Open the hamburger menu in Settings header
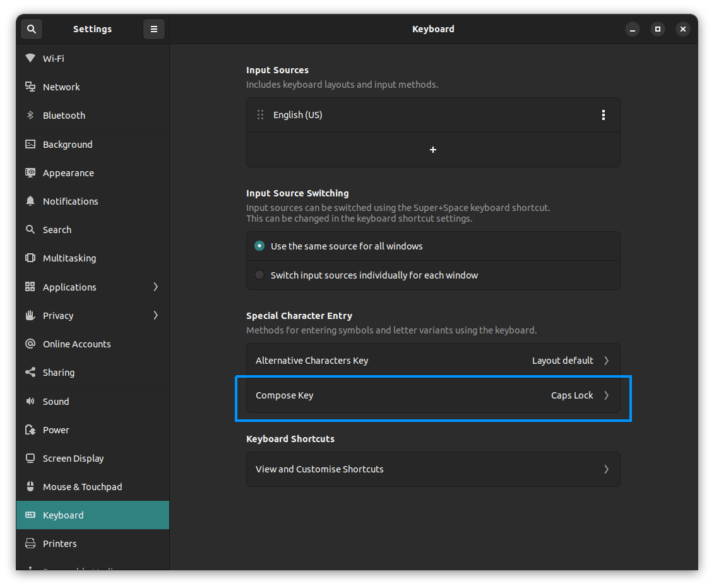 pyautogui.click(x=153, y=29)
